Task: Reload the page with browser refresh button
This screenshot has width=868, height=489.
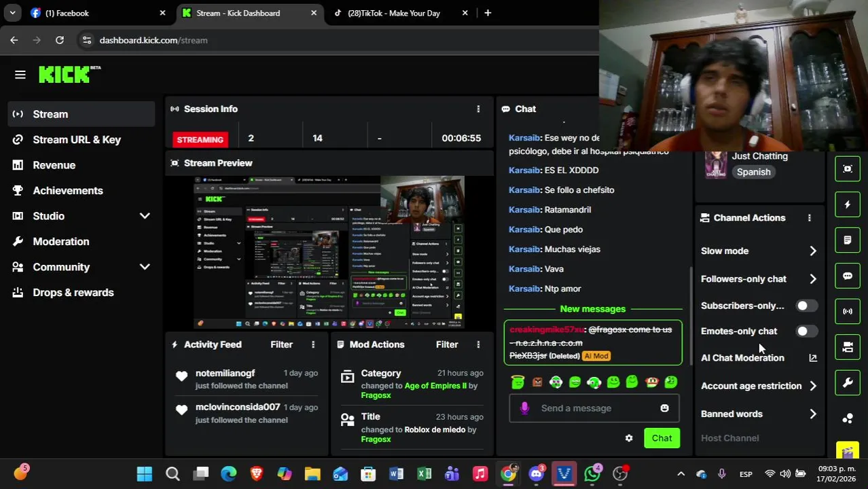Action: pyautogui.click(x=60, y=40)
